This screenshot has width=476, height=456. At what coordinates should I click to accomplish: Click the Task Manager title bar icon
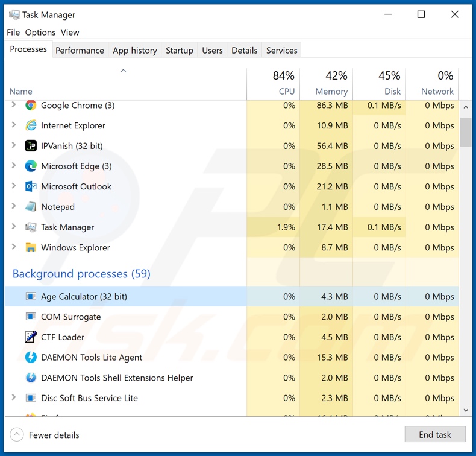pos(14,14)
